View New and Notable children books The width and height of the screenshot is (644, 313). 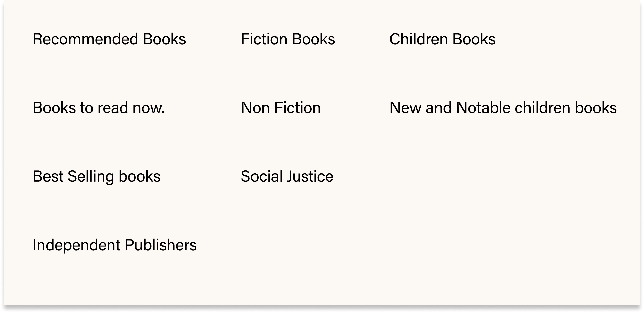[503, 108]
